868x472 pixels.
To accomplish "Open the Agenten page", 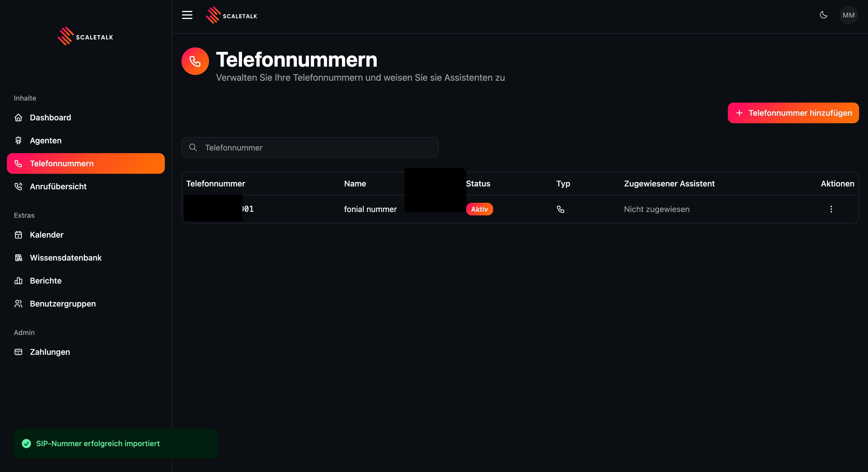I will [x=86, y=140].
